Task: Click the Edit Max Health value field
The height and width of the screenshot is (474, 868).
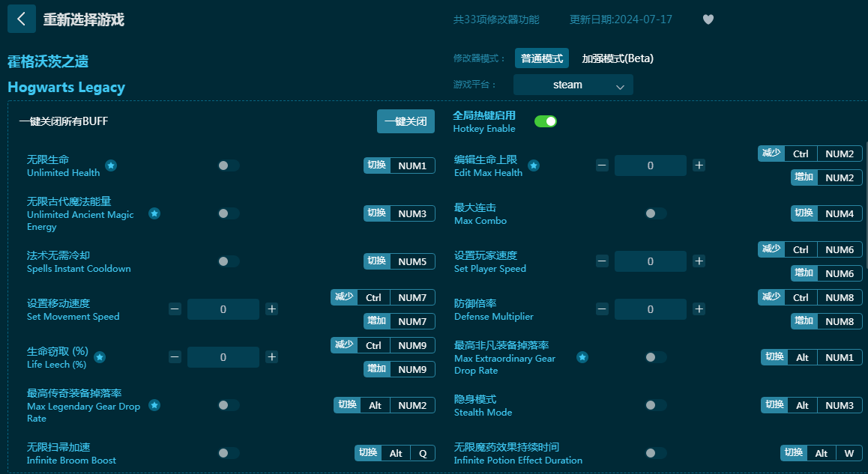Action: tap(651, 165)
